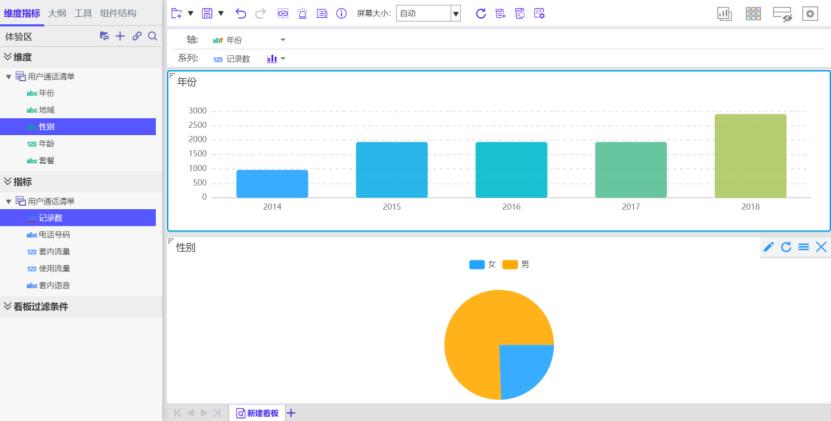Select the 地域 dimension field

(47, 110)
